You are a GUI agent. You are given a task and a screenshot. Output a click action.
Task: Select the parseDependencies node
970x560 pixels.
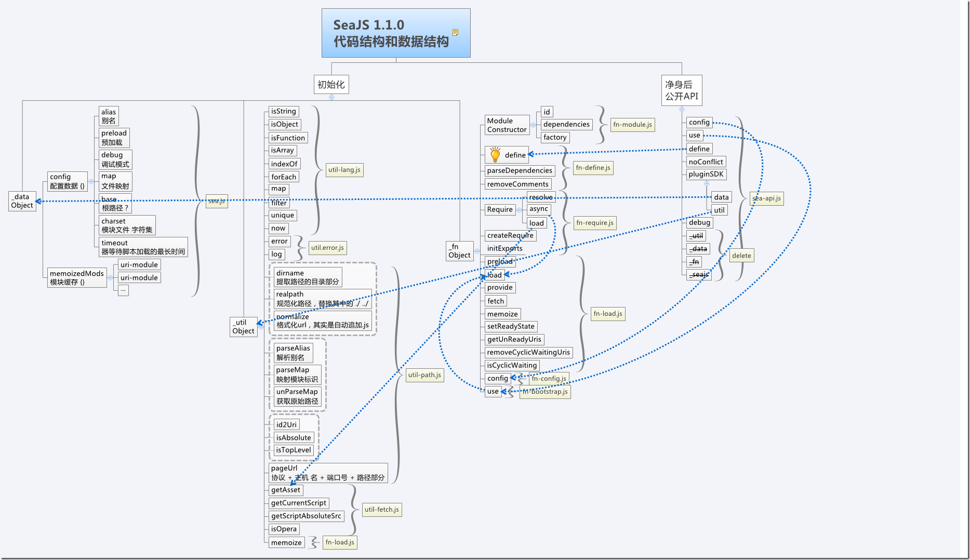520,170
